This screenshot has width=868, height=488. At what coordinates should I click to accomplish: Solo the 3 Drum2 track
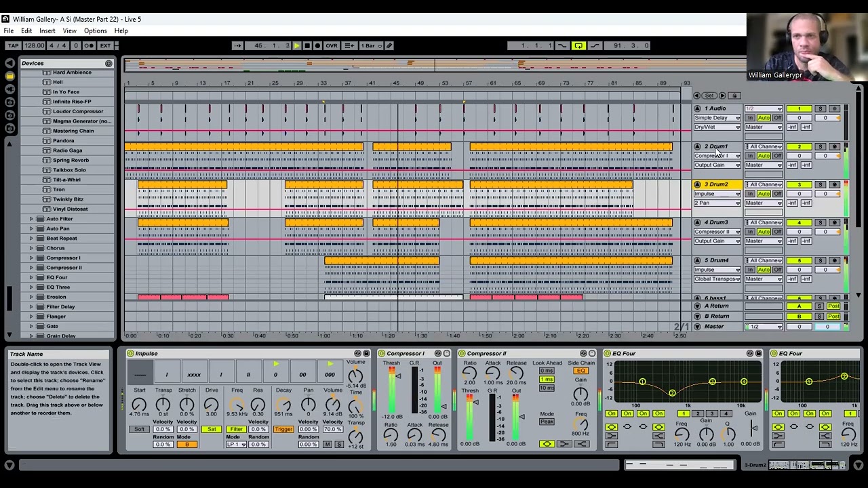point(820,184)
